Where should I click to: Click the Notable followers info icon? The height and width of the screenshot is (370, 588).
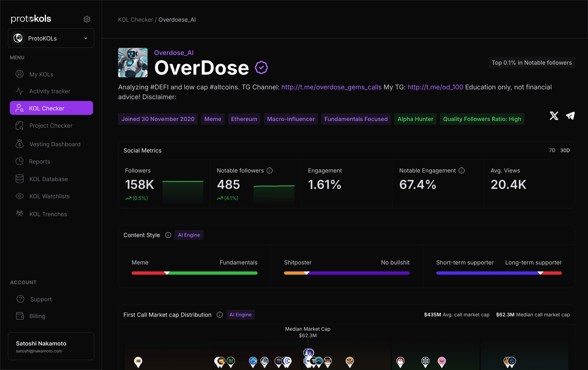coord(269,170)
